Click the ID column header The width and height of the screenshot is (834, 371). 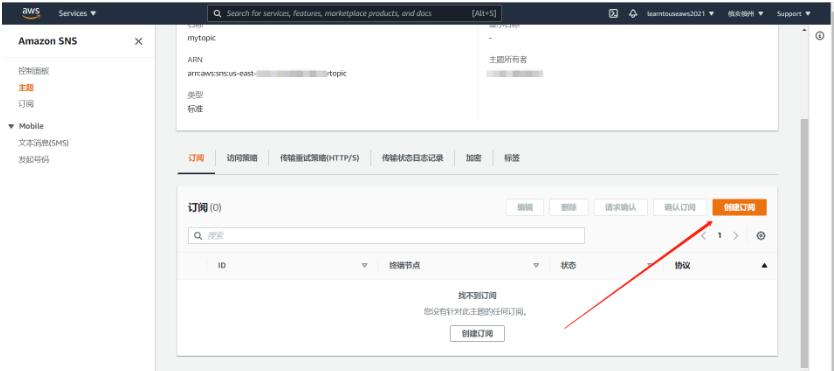point(222,265)
